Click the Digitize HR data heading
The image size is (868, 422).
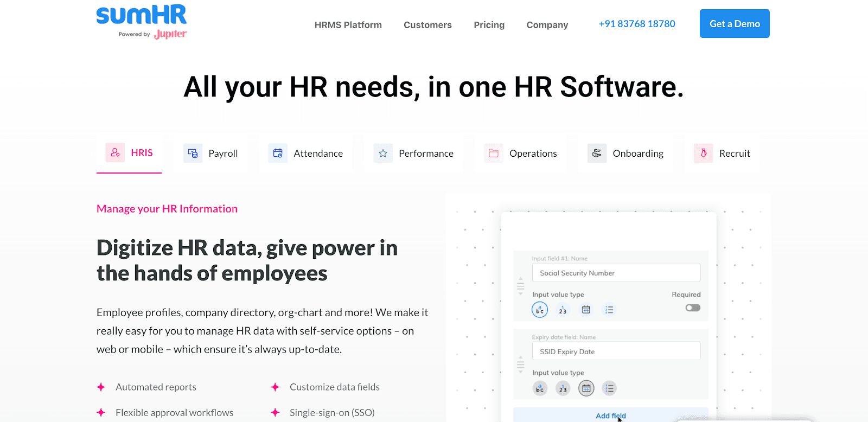click(x=247, y=260)
